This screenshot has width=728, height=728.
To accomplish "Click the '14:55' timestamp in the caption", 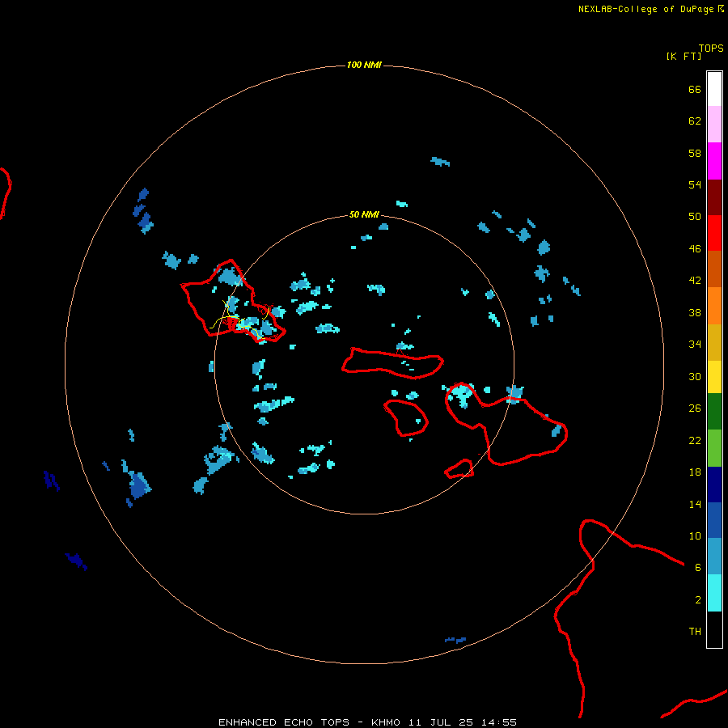I will coord(499,722).
